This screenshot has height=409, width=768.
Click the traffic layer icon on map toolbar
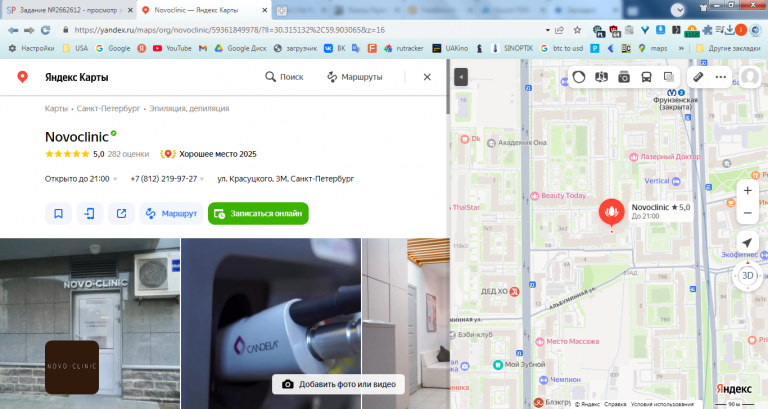click(579, 77)
